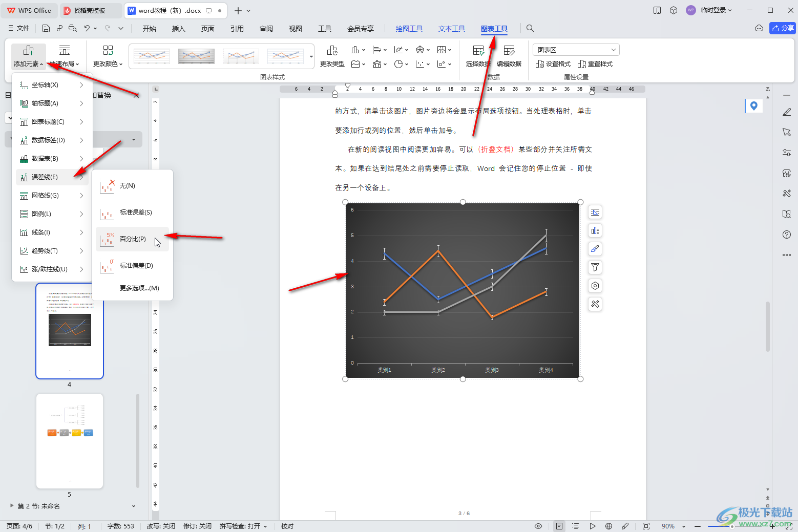This screenshot has width=798, height=532.
Task: Click the fit page icon in status bar
Action: tap(646, 526)
